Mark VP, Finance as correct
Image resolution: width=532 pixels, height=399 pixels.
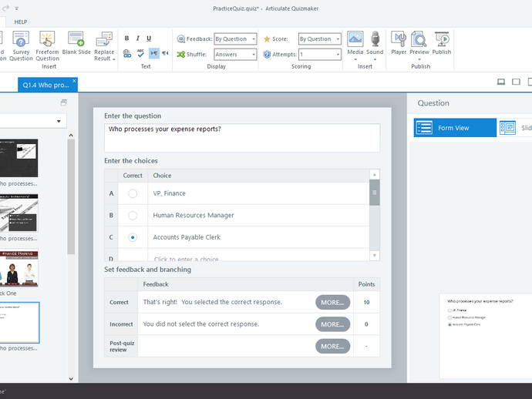click(133, 193)
